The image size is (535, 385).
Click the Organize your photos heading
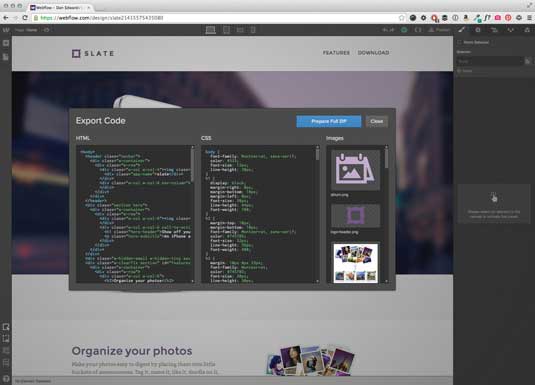pos(132,351)
